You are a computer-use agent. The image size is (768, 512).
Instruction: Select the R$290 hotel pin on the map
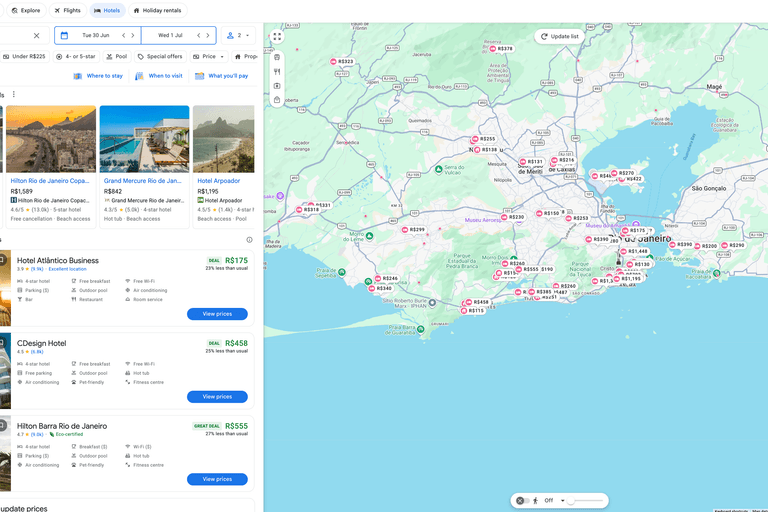(733, 245)
